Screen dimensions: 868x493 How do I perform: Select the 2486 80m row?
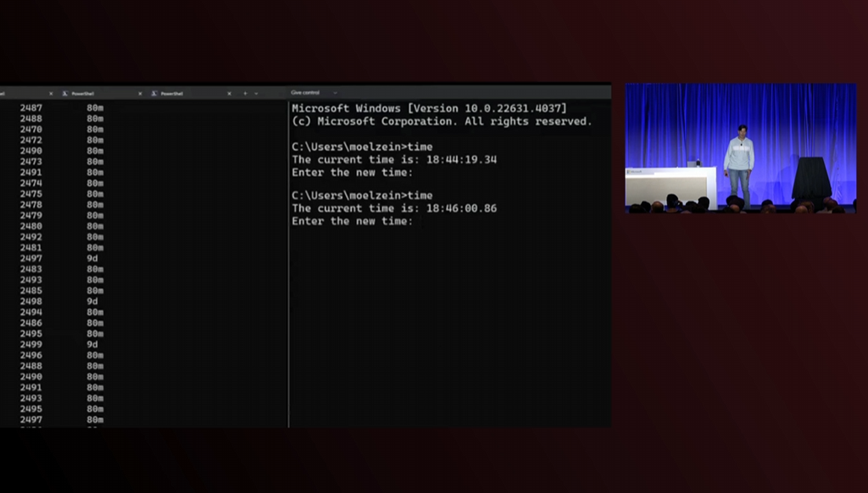[62, 323]
